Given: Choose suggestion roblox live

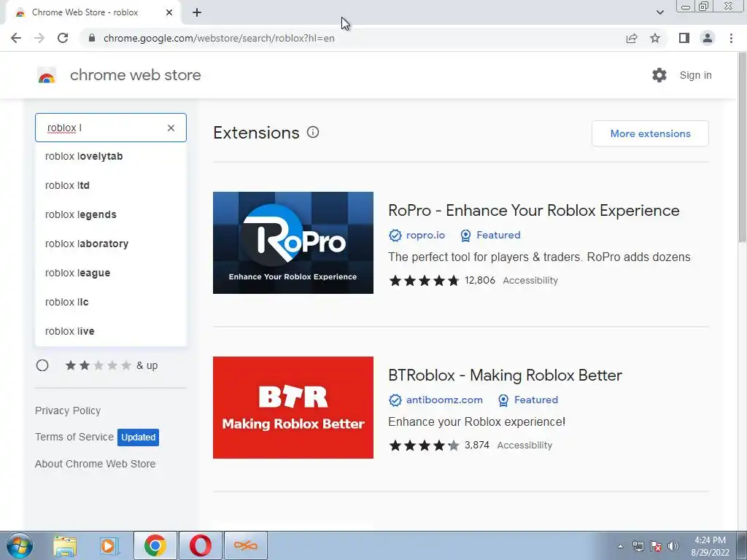Looking at the screenshot, I should (x=111, y=331).
